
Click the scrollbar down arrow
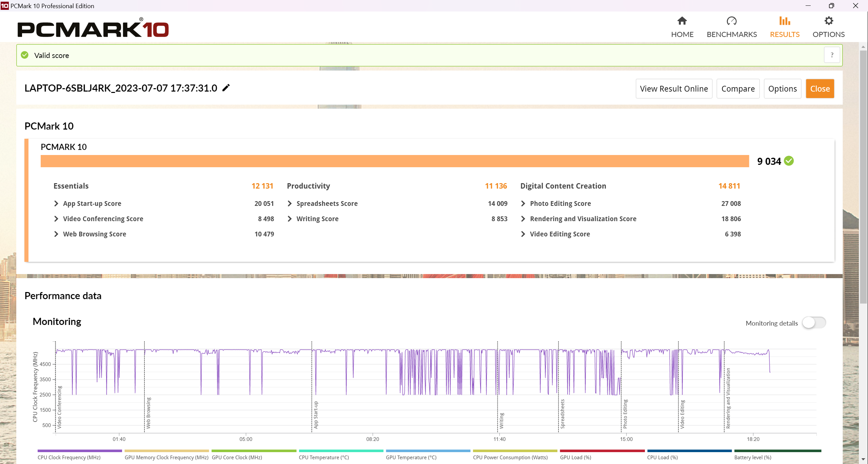863,459
